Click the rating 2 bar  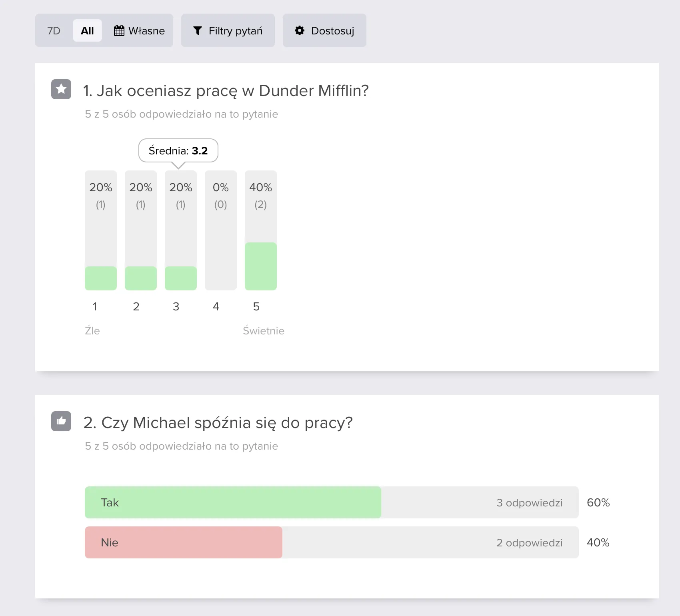tap(141, 230)
